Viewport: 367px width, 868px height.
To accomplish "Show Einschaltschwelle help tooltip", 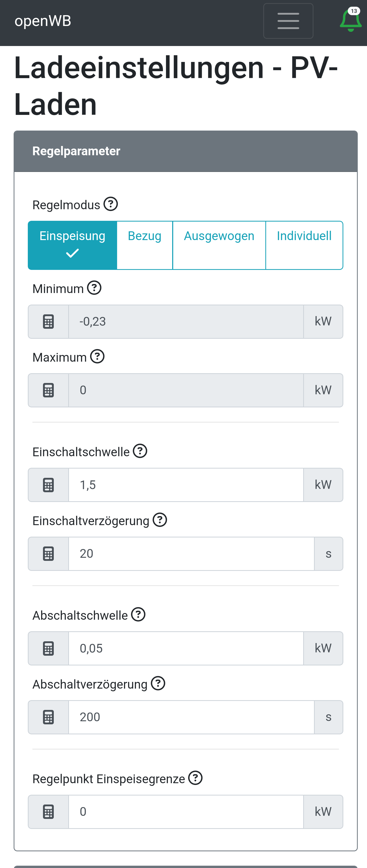I will click(140, 451).
